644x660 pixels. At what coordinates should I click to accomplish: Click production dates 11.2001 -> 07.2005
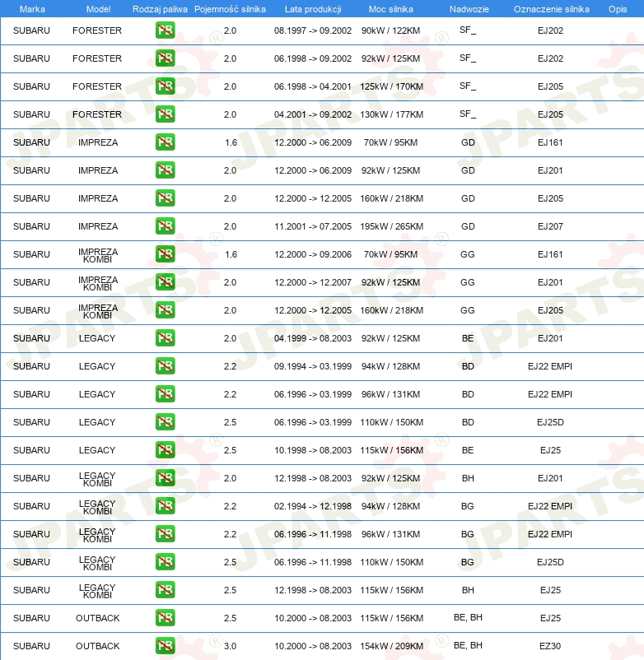312,226
